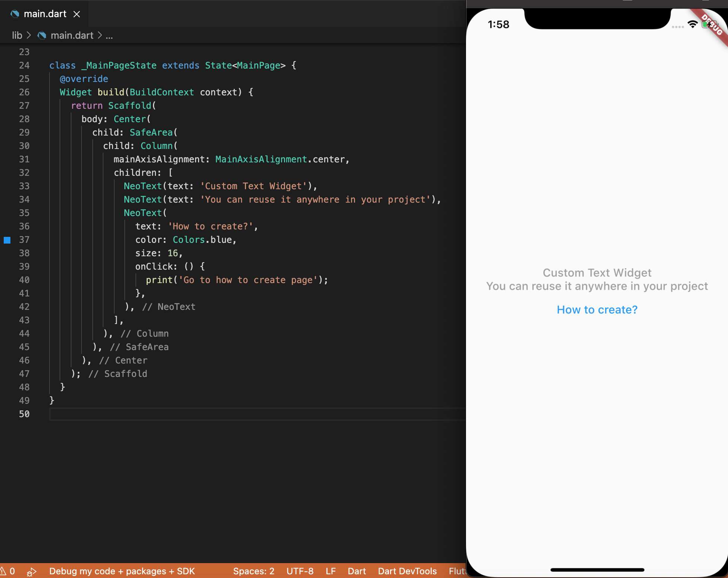Click the warnings indicator in the status bar
Image resolution: width=728 pixels, height=578 pixels.
(7, 571)
